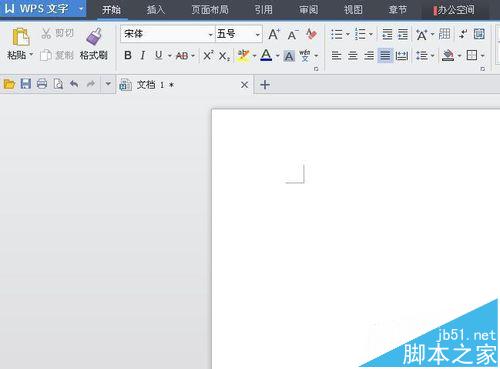
Task: Open print preview icon
Action: [58, 84]
